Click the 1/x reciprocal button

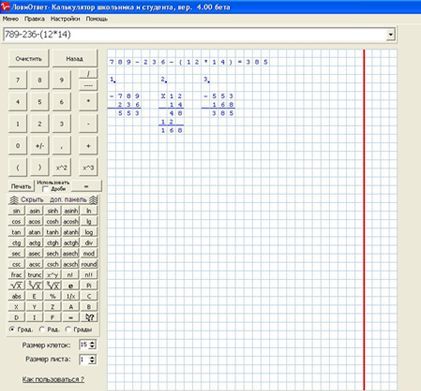coord(71,296)
